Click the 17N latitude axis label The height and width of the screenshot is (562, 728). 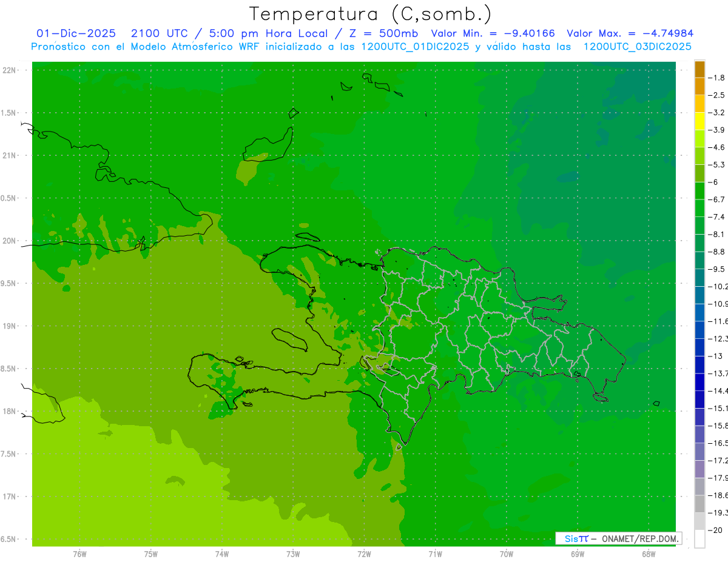pos(10,497)
